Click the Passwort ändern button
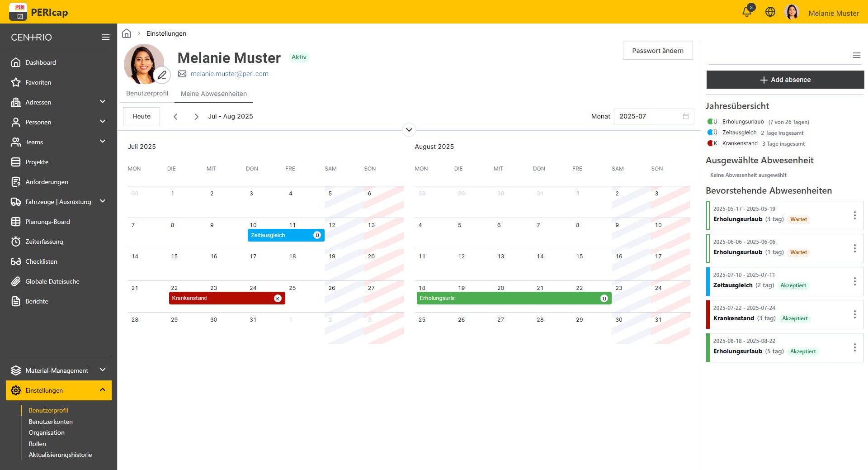The image size is (868, 470). click(657, 51)
